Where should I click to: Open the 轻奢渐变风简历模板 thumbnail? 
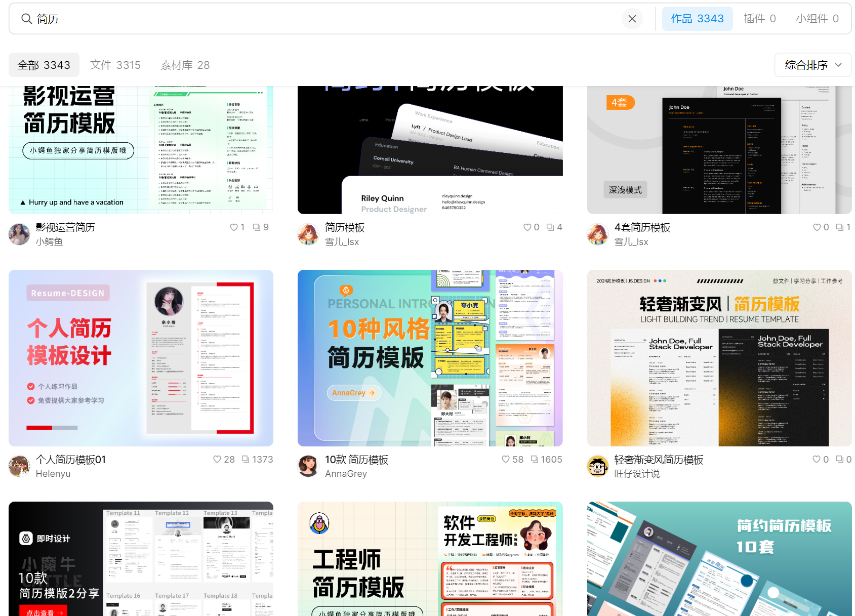click(719, 358)
